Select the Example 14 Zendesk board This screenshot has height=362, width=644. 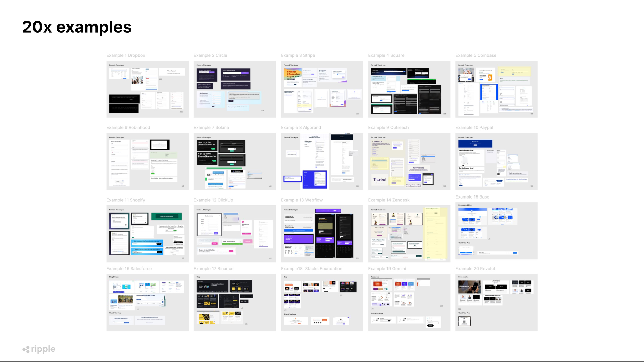[409, 234]
